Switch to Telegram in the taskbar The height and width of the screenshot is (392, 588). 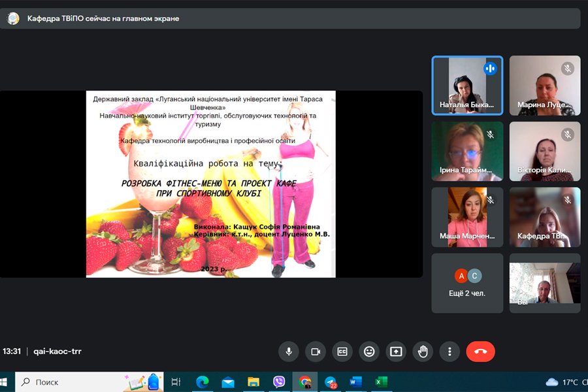coord(331,382)
